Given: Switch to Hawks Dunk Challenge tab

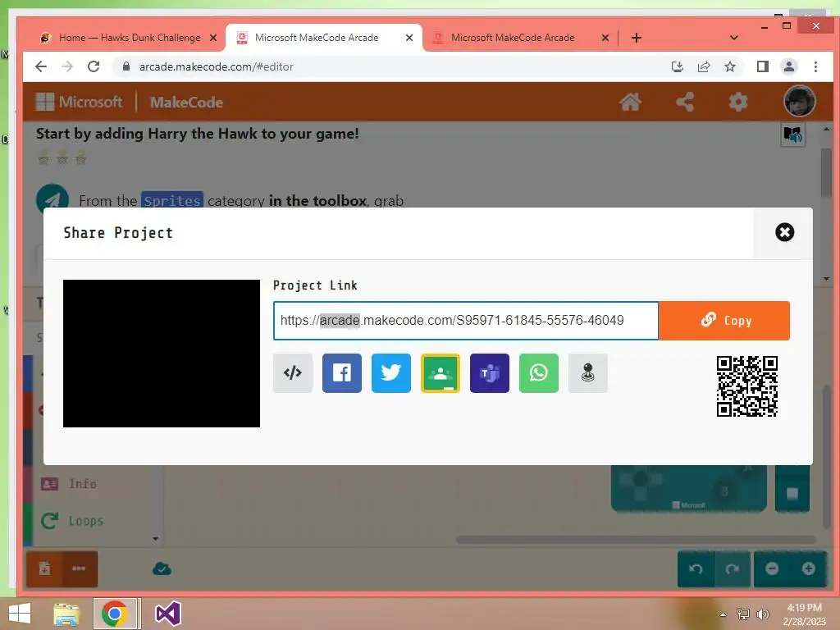Looking at the screenshot, I should pos(130,38).
